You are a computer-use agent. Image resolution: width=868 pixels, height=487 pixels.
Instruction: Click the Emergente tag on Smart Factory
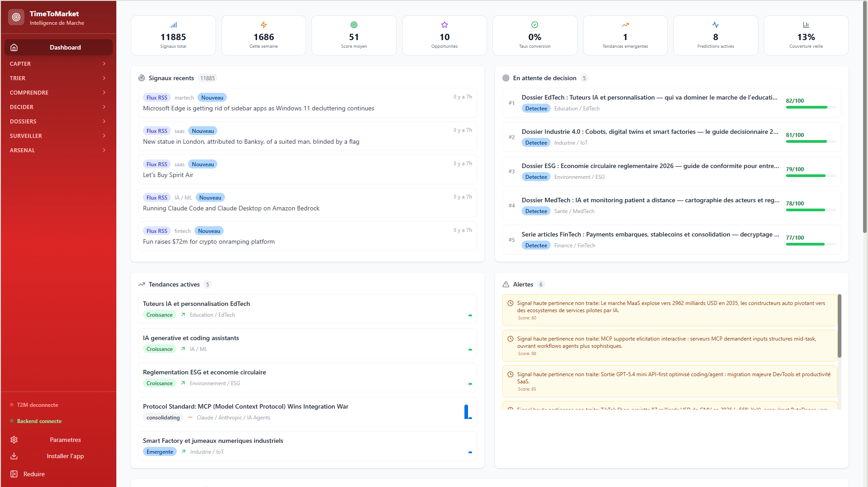160,452
